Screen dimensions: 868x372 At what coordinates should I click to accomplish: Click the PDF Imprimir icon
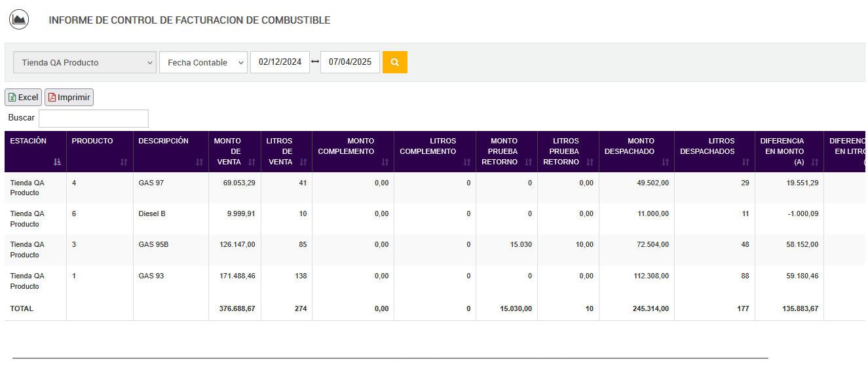pos(52,98)
